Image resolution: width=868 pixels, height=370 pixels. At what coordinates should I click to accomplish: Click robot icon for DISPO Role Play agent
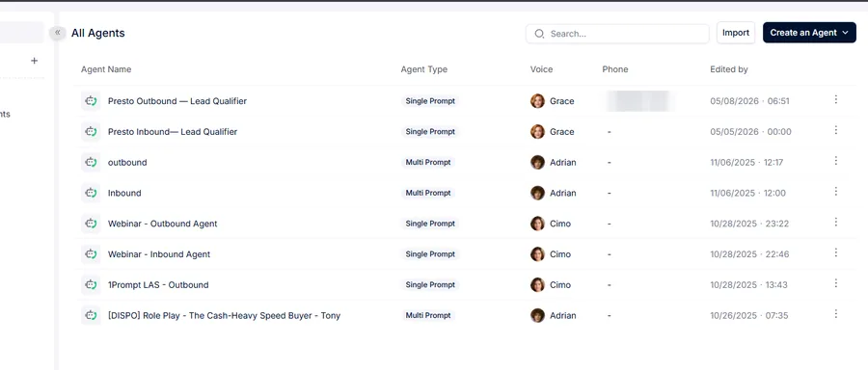pos(91,316)
